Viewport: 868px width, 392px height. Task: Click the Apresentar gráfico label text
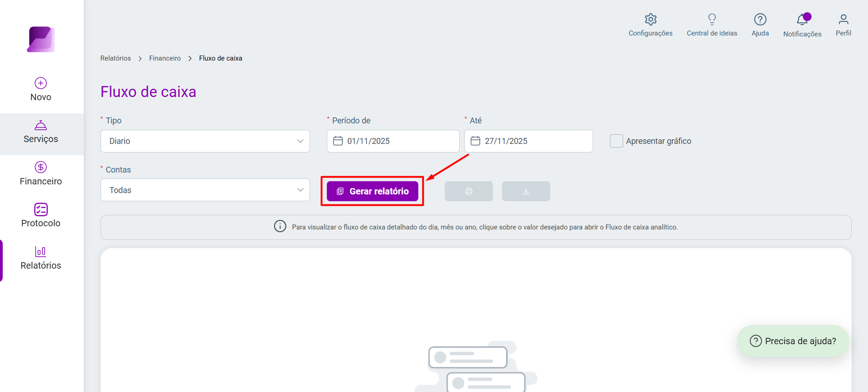[x=659, y=141]
